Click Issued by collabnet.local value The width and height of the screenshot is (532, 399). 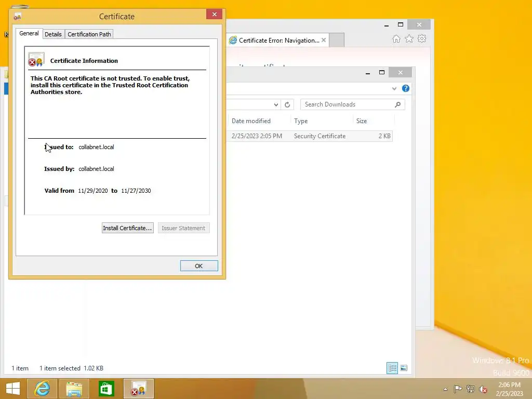pos(96,169)
